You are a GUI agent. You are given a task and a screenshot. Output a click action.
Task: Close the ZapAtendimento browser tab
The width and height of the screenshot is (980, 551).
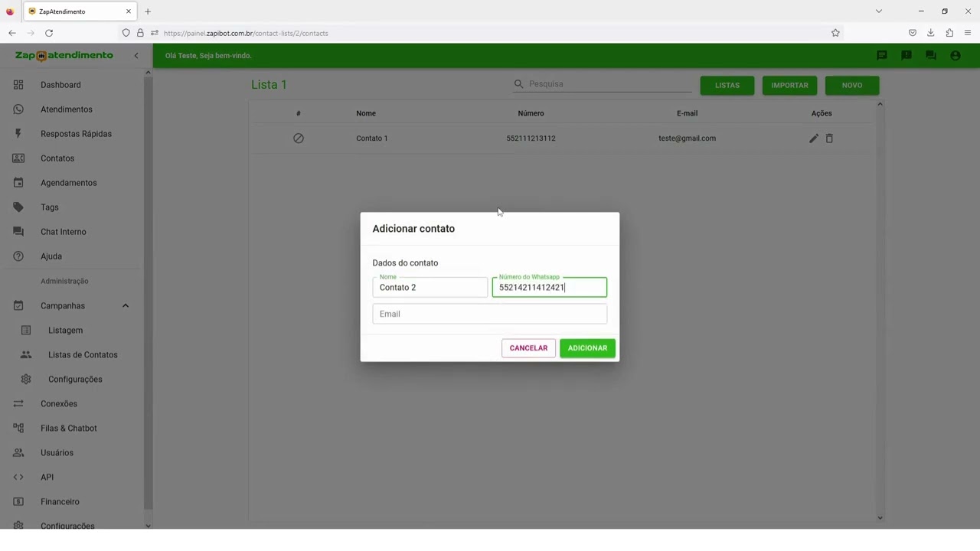coord(129,11)
